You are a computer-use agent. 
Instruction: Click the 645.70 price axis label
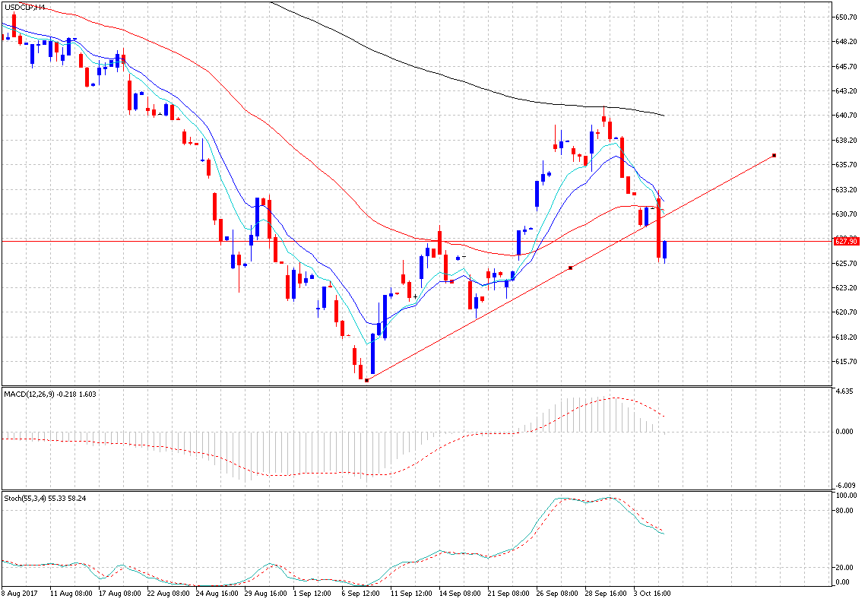(x=847, y=66)
